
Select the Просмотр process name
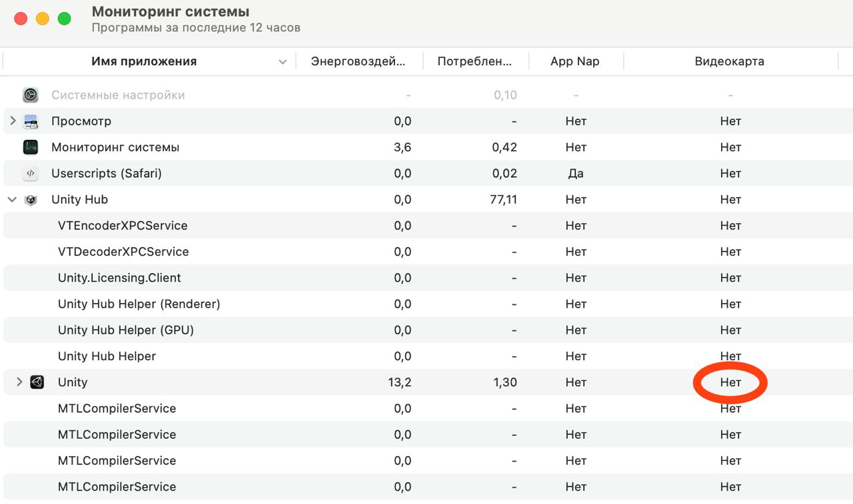[81, 121]
